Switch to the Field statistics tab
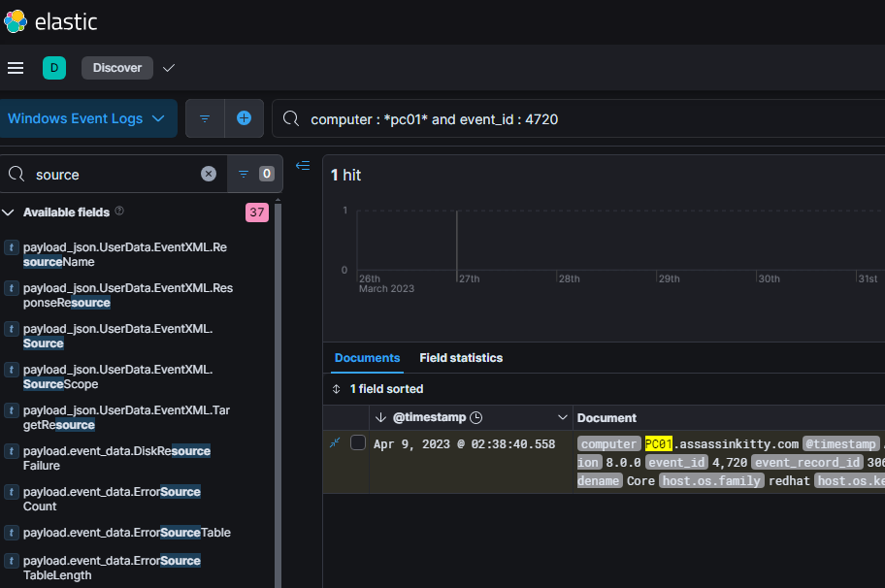This screenshot has height=588, width=885. click(461, 358)
